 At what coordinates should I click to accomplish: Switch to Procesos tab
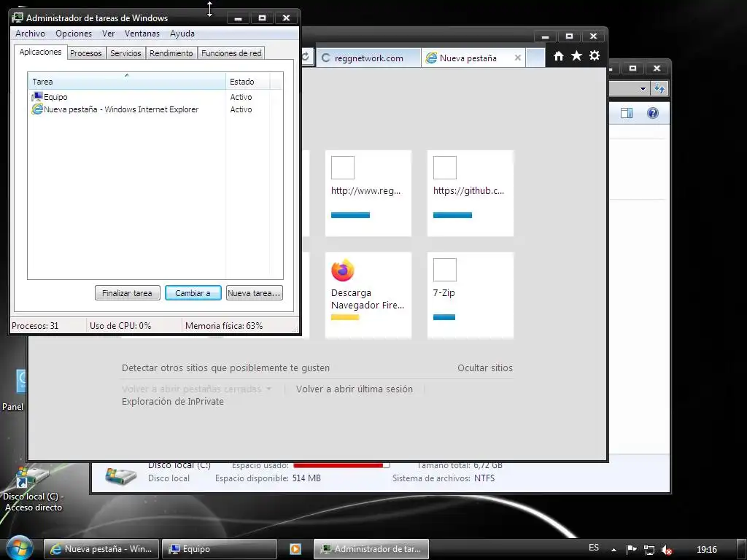[86, 53]
